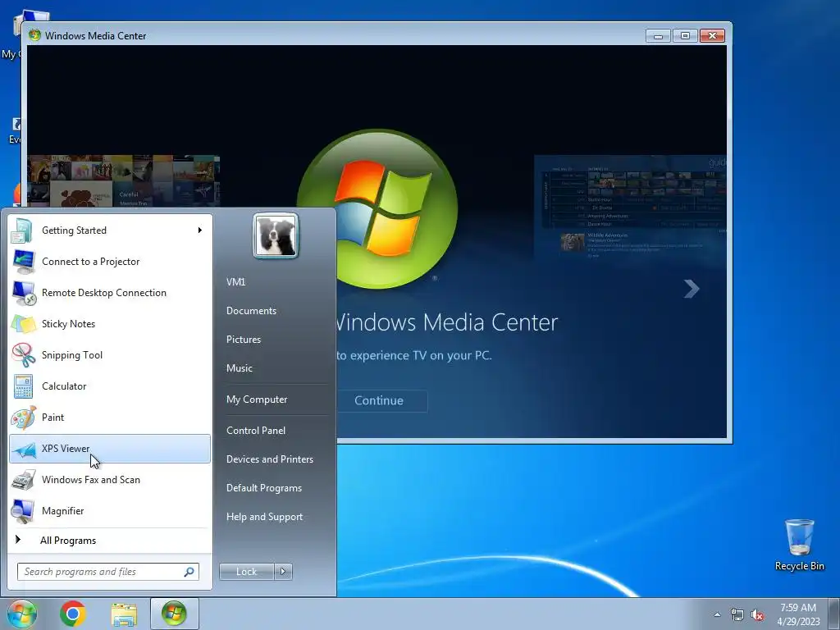Launch Remote Desktop Connection via its icon

point(23,293)
